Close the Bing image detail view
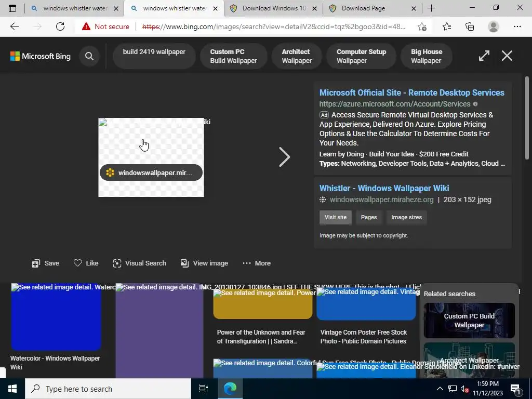This screenshot has height=399, width=532. [x=507, y=56]
